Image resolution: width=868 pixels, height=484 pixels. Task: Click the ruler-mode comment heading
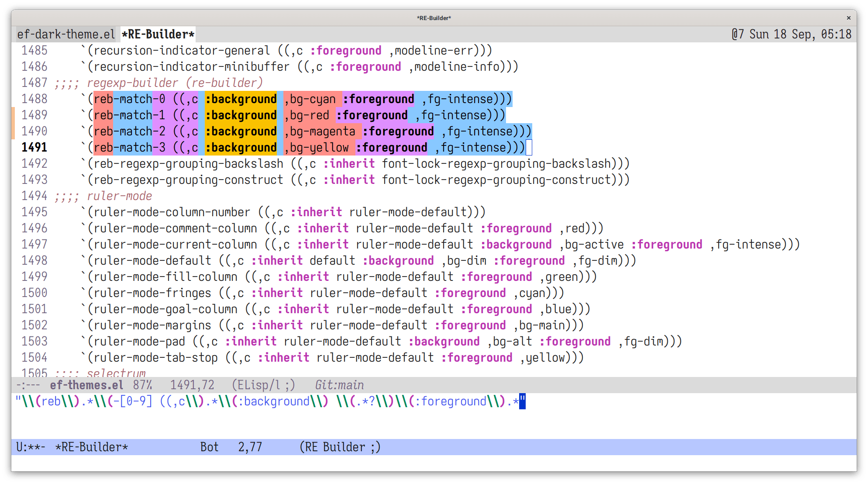point(103,196)
